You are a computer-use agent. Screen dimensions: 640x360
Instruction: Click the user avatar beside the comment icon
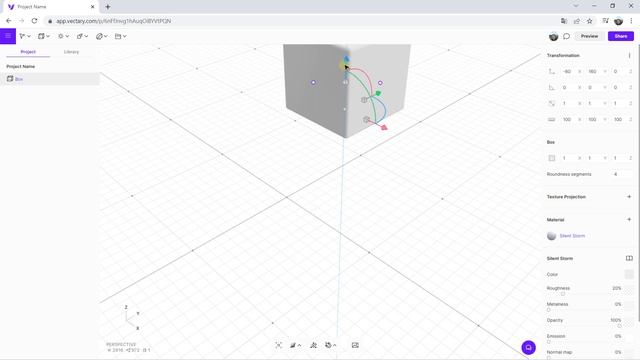pyautogui.click(x=553, y=36)
